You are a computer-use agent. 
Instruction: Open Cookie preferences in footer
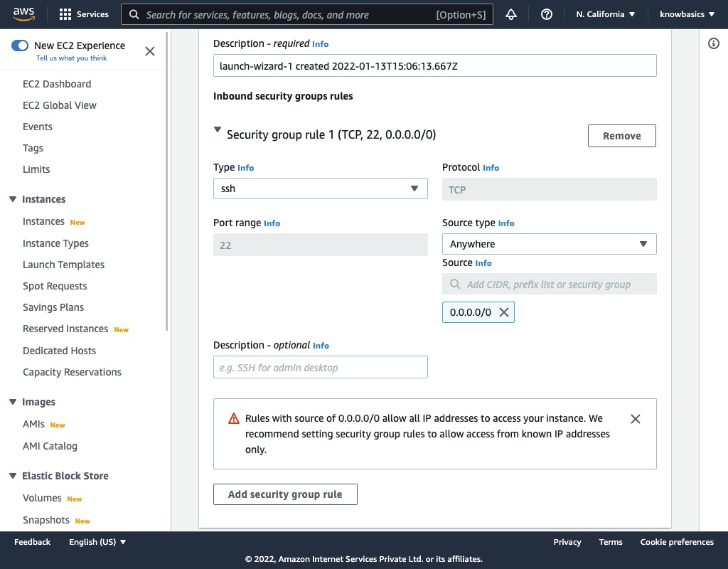click(677, 542)
